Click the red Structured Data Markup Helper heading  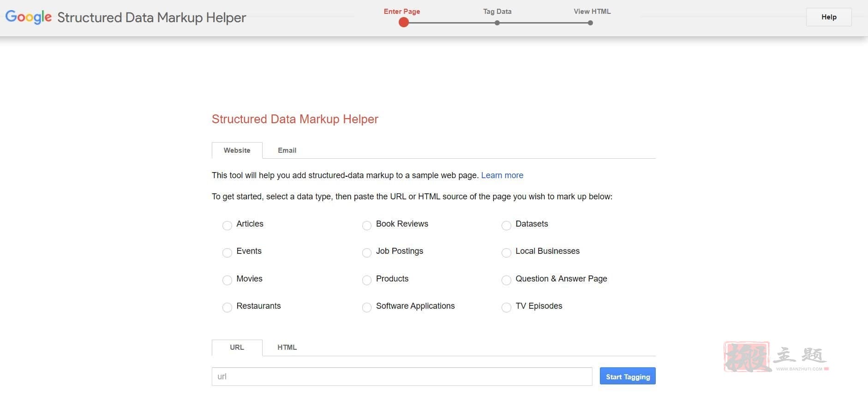pos(295,119)
